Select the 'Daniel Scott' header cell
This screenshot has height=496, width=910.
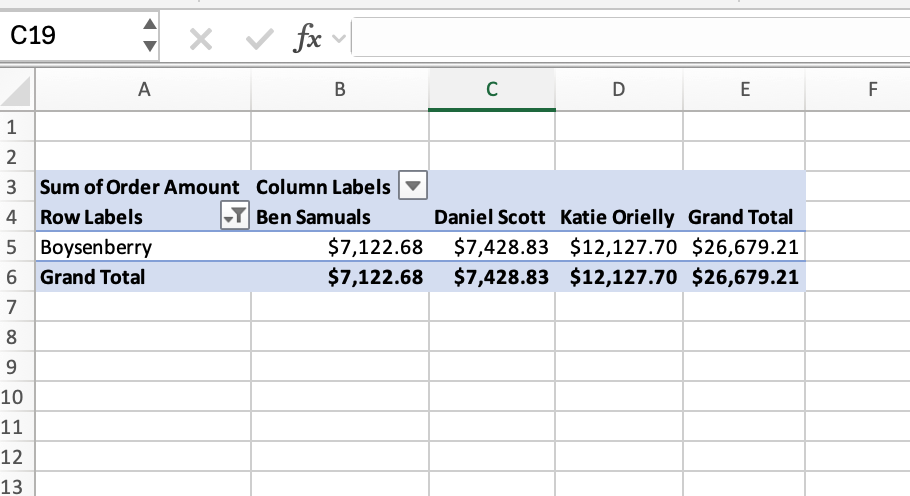(x=492, y=217)
